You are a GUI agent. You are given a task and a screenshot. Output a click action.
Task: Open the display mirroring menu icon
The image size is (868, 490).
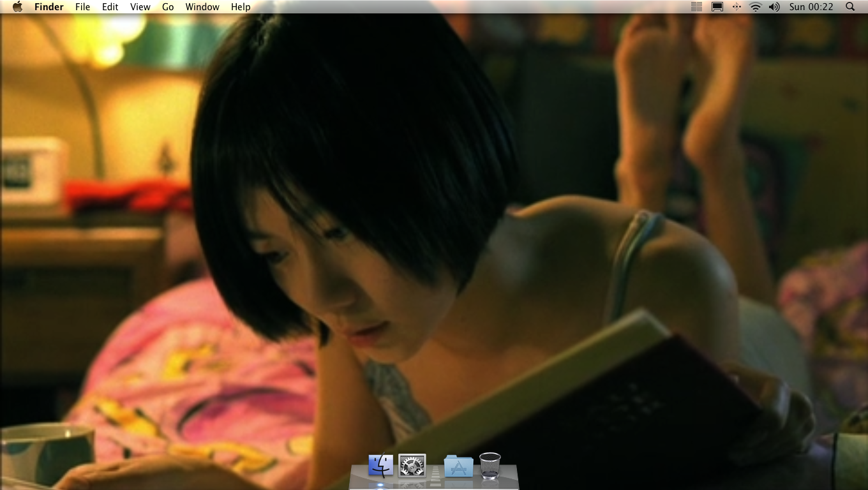click(x=717, y=6)
